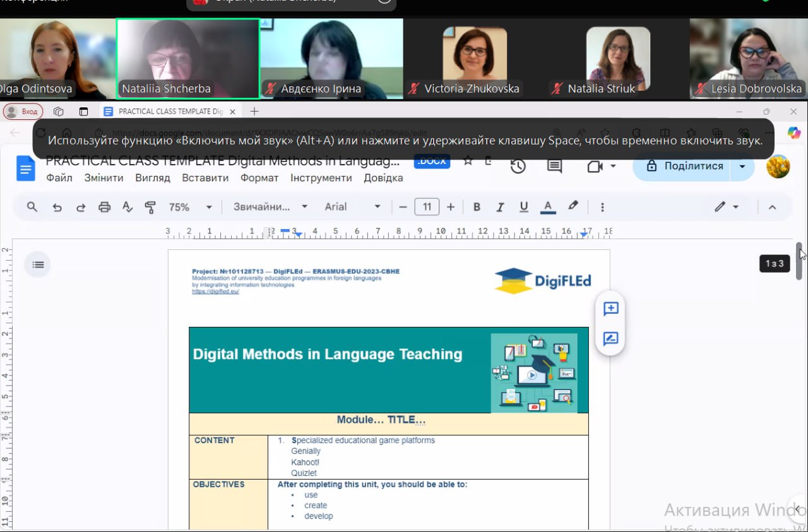Open the highlight color picker
The height and width of the screenshot is (532, 808).
click(x=573, y=207)
